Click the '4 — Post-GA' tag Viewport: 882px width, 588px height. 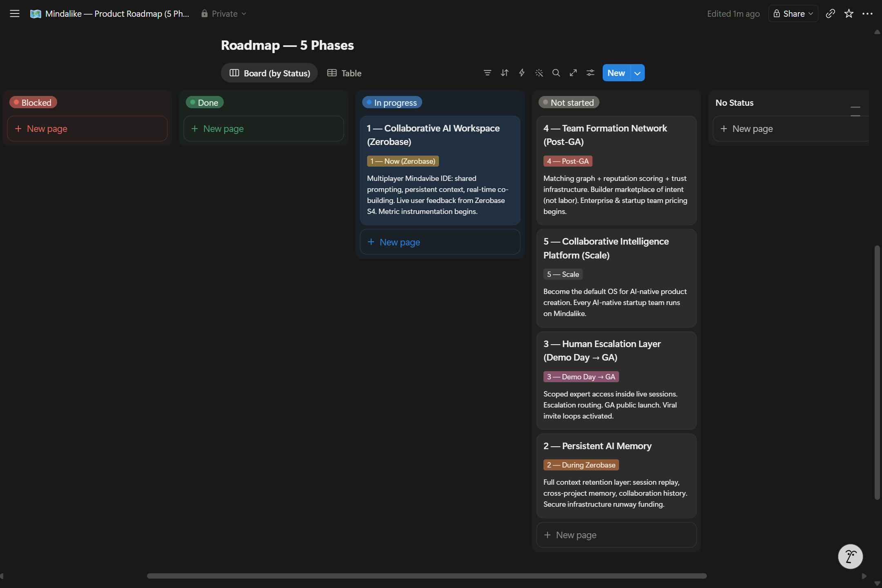click(x=568, y=161)
